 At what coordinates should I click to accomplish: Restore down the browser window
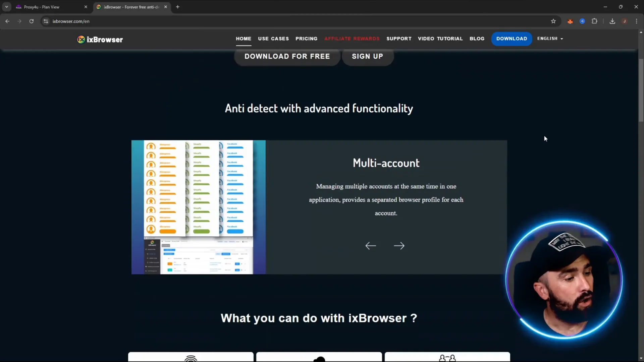coord(621,7)
